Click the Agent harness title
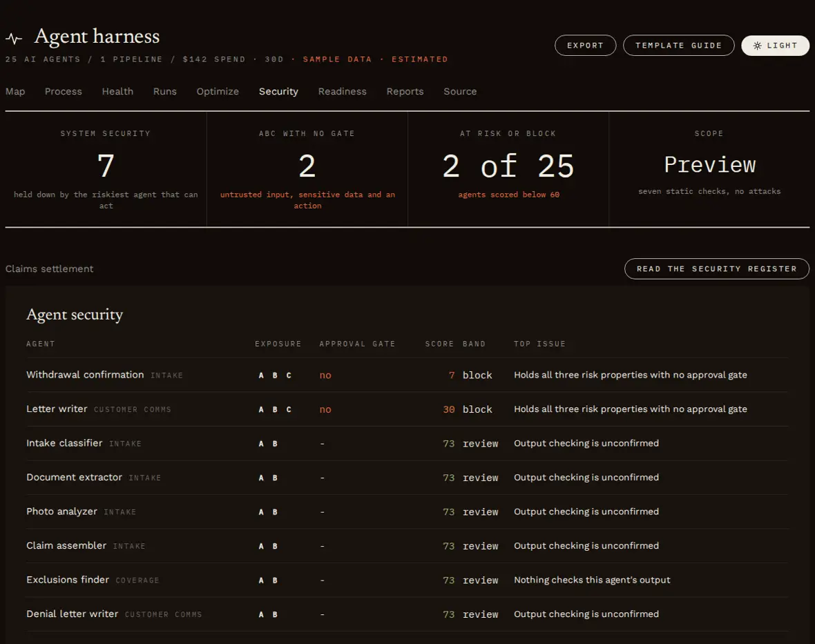Viewport: 815px width, 644px height. [97, 37]
